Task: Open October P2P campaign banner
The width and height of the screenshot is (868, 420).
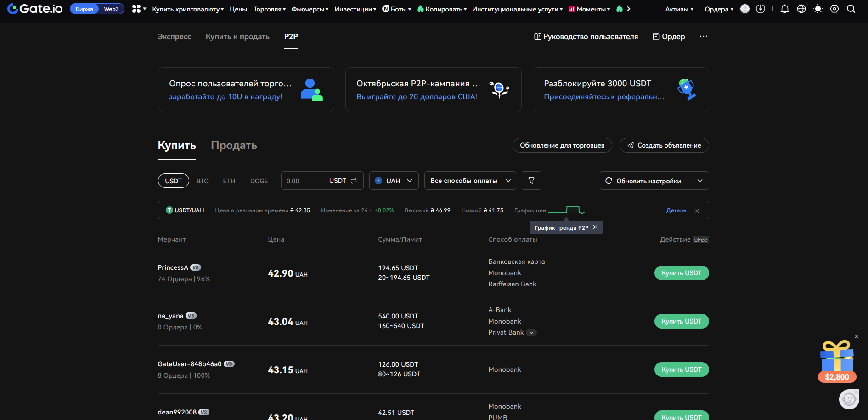Action: (x=434, y=90)
